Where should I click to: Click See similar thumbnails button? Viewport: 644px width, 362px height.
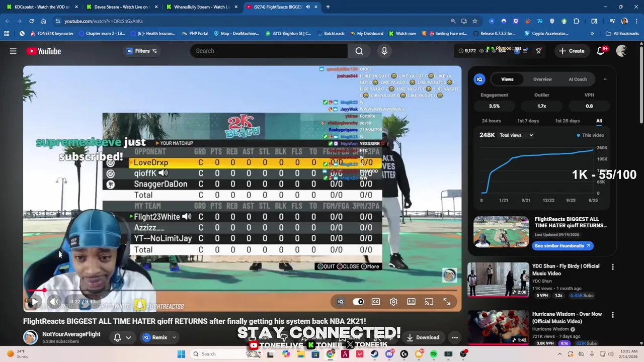tap(562, 246)
